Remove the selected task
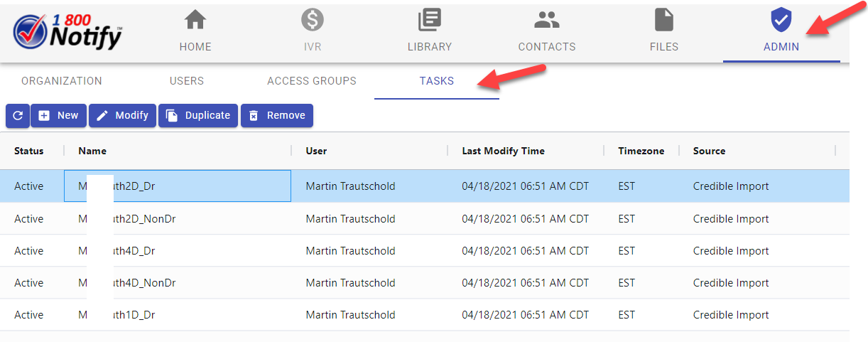Screen dimensions: 868x342 [277, 115]
